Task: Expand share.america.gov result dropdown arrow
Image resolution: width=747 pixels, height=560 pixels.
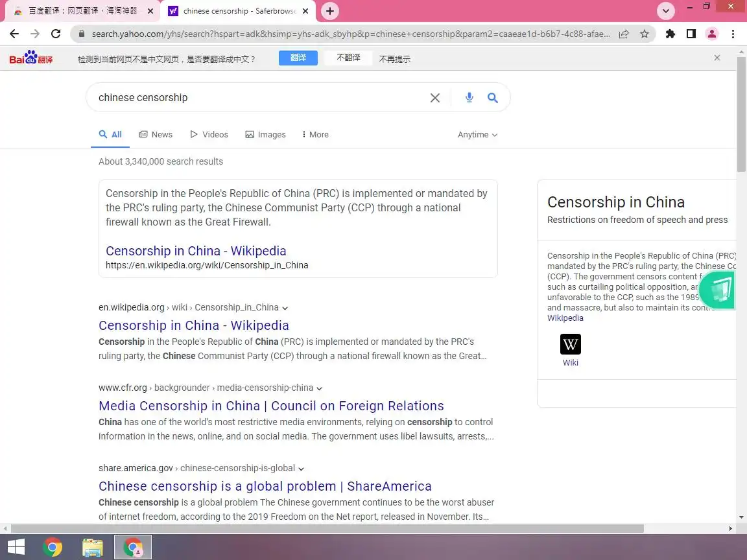Action: (x=301, y=469)
